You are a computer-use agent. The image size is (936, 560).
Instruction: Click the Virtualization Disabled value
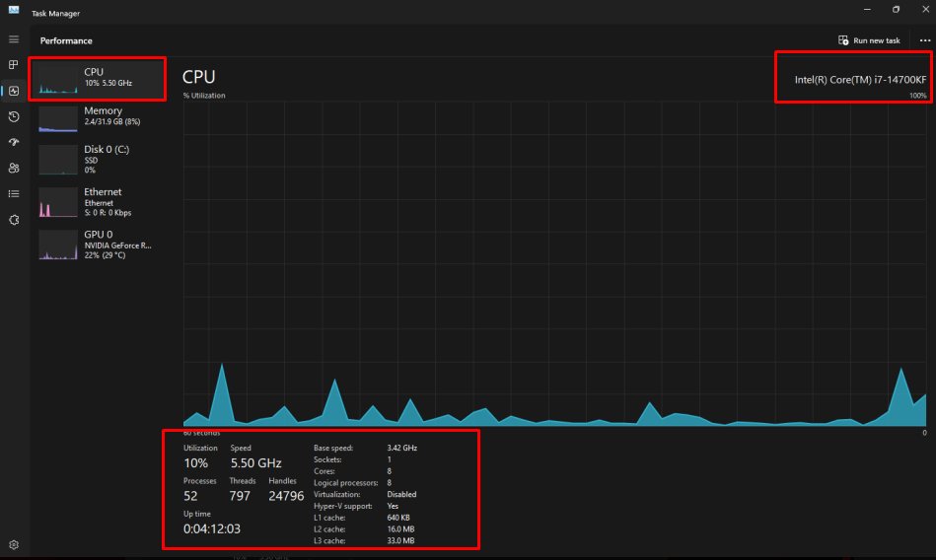point(401,494)
